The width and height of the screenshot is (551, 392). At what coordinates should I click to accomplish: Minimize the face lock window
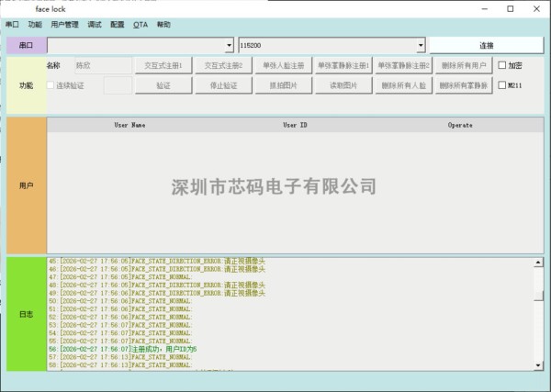485,9
